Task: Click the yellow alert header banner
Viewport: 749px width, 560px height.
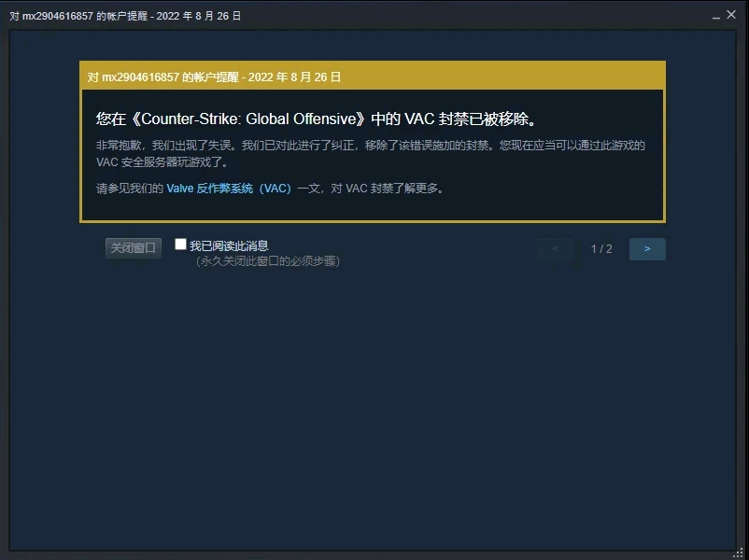Action: (373, 77)
